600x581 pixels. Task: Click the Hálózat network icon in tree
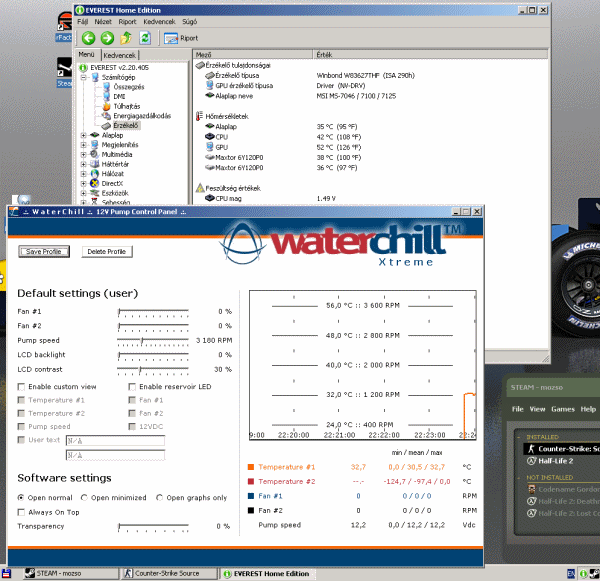pos(95,174)
